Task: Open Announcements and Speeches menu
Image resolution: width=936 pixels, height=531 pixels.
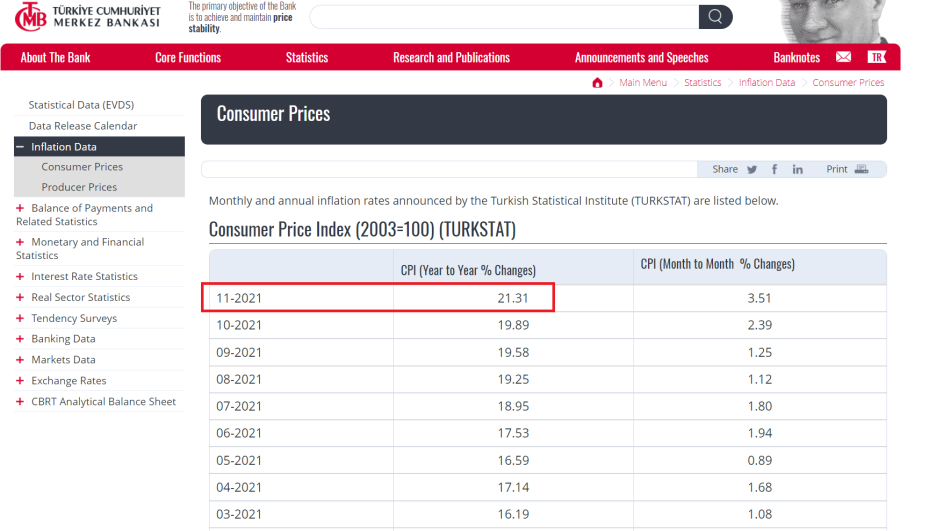Action: (642, 57)
